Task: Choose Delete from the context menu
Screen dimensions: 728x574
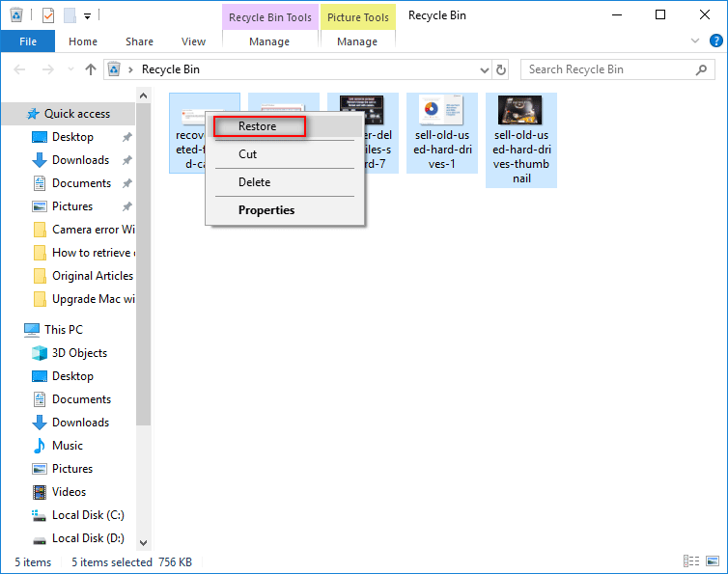Action: pos(285,182)
